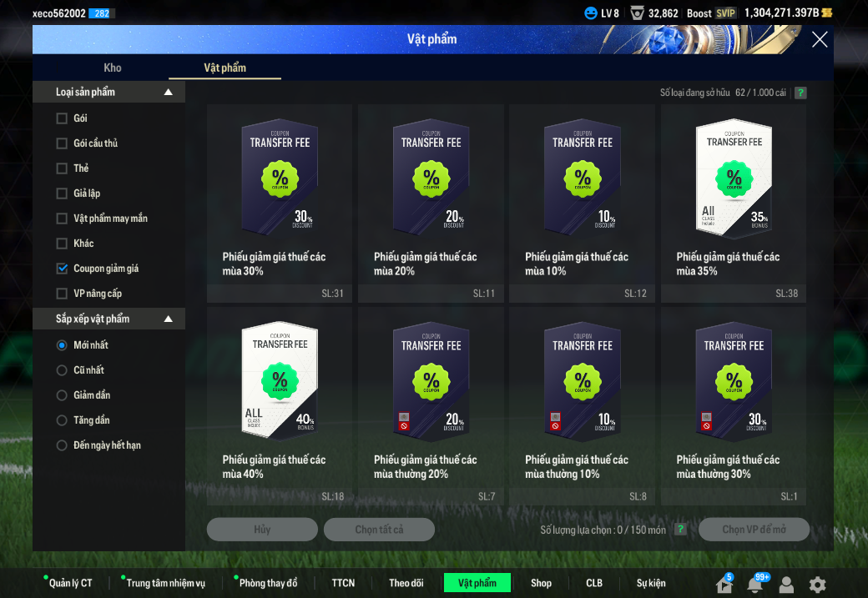Open settings gear icon
The image size is (868, 598).
click(x=817, y=585)
